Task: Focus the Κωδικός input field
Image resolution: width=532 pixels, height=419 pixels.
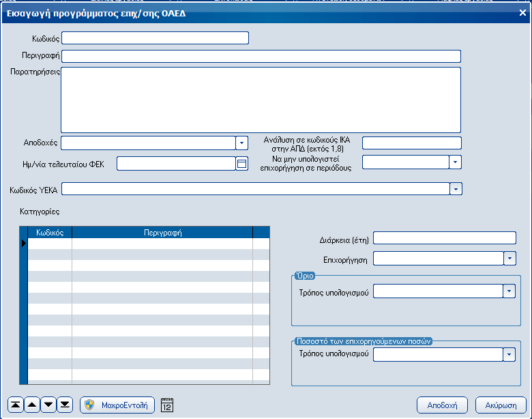Action: [x=155, y=38]
